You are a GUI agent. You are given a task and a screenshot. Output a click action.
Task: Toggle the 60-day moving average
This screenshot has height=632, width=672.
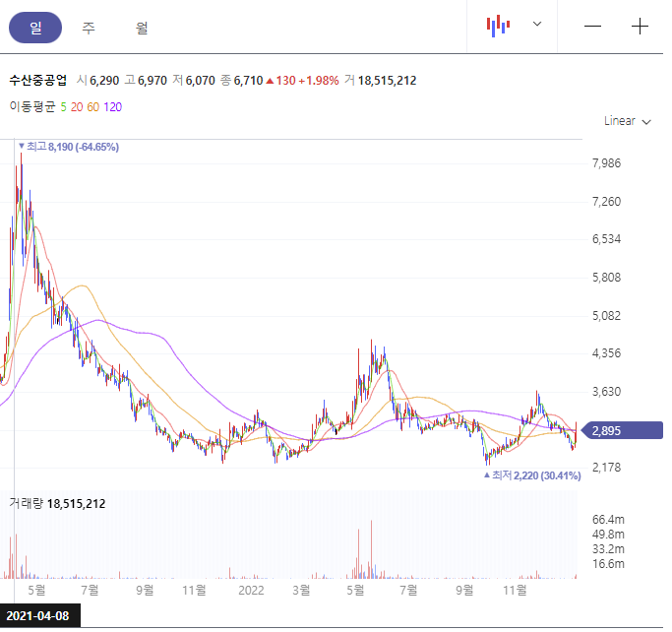coord(93,107)
